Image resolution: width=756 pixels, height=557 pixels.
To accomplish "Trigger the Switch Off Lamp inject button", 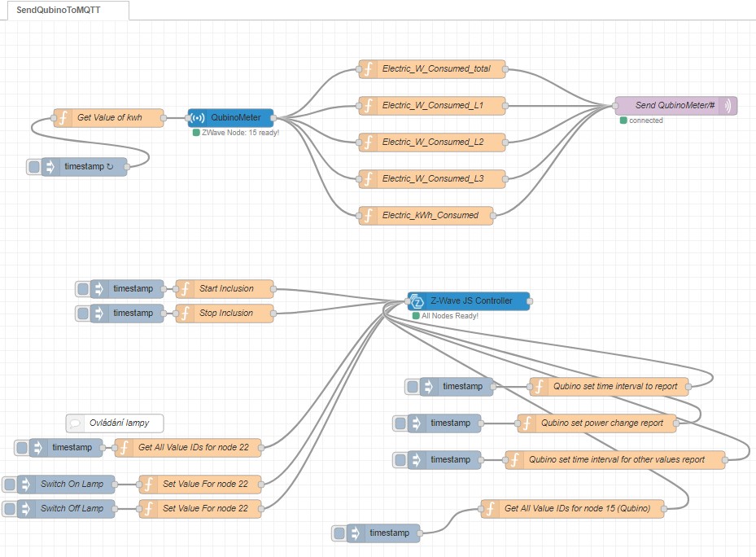I will 10,509.
